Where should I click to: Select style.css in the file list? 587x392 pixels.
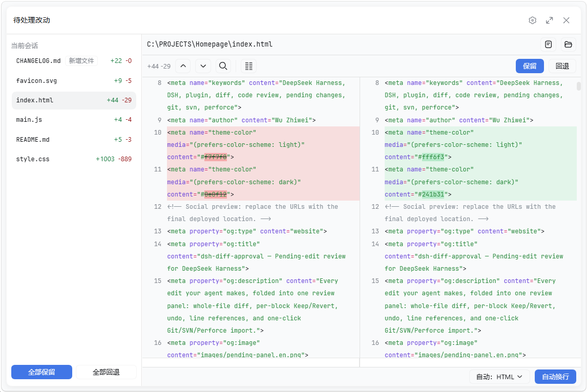74,159
